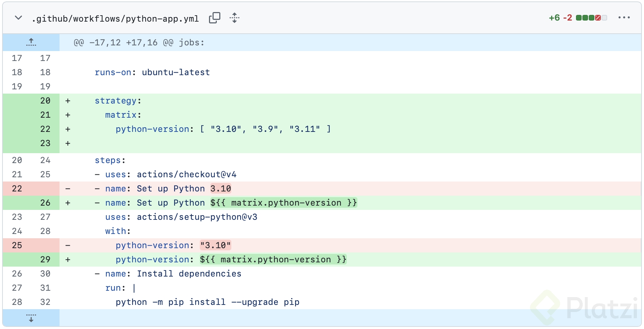Copy the file path to clipboard
Viewport: 644px width, 329px height.
click(x=214, y=18)
